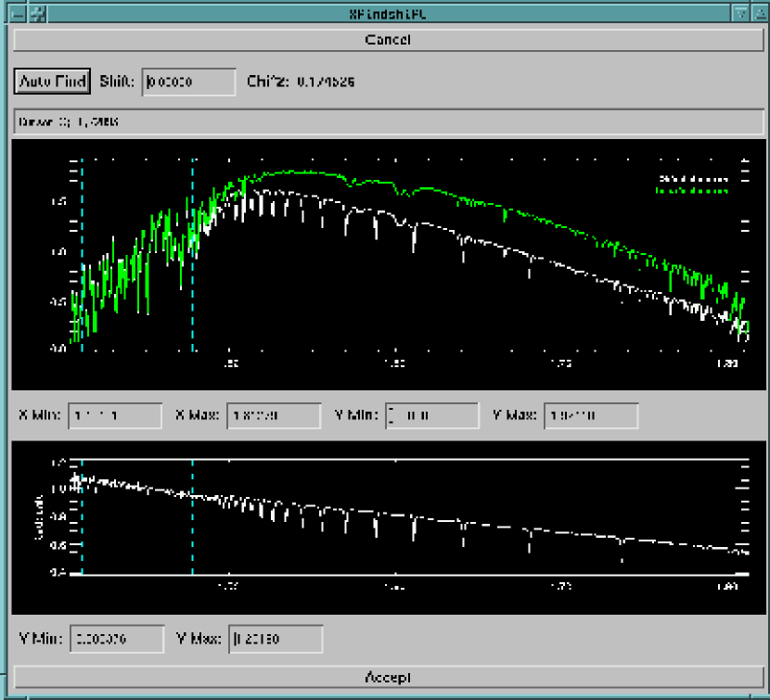Click the white legend entry in upper plot

coord(693,179)
